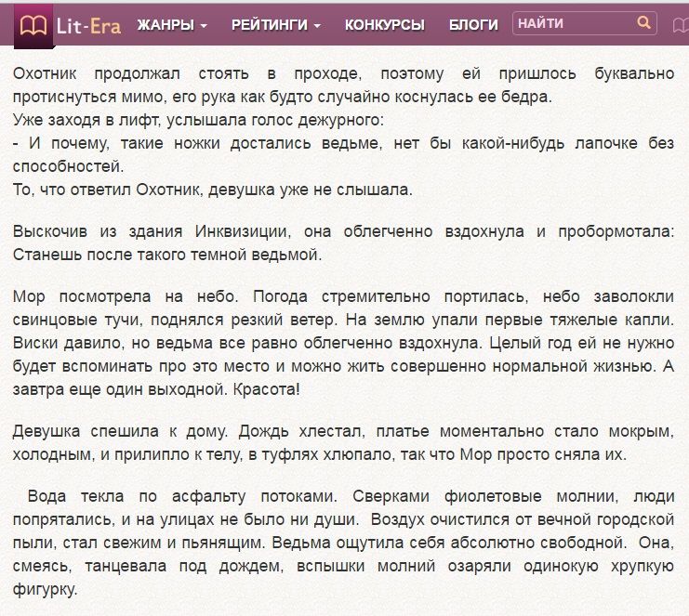
Task: Click the magnifying glass search icon
Action: click(x=643, y=23)
